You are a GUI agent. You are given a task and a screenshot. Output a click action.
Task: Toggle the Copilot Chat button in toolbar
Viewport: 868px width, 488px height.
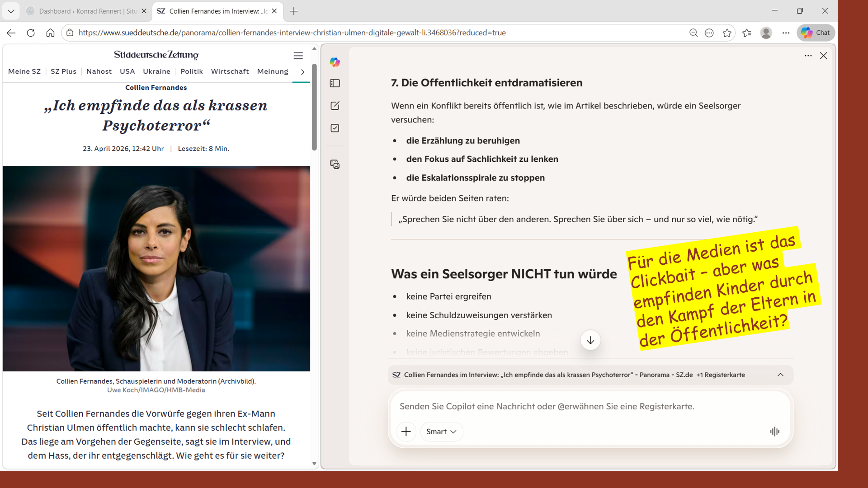815,33
